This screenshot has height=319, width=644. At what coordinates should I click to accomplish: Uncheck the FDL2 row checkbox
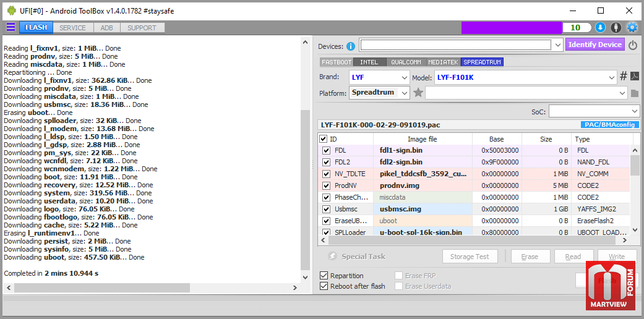click(x=326, y=162)
